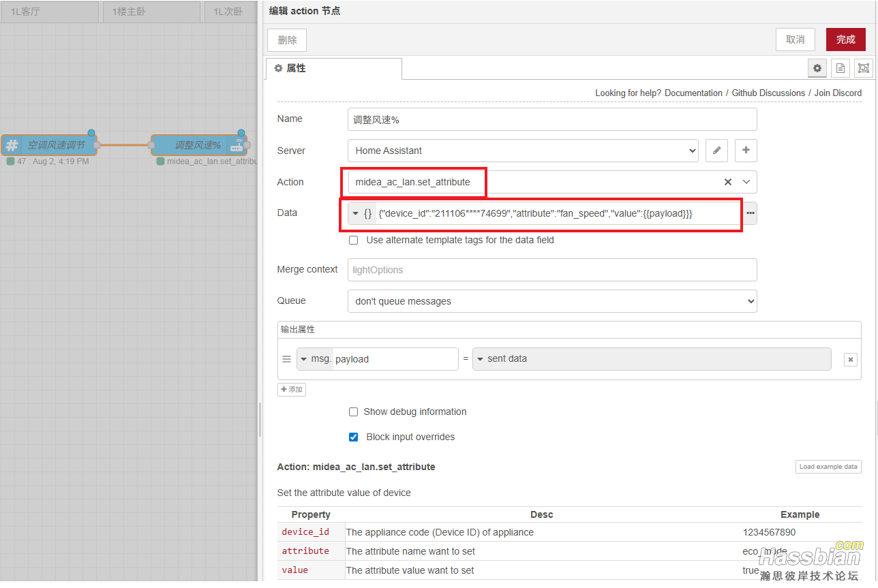Click the node status text 47 : Aug 2, 4:19 PM

(x=52, y=161)
